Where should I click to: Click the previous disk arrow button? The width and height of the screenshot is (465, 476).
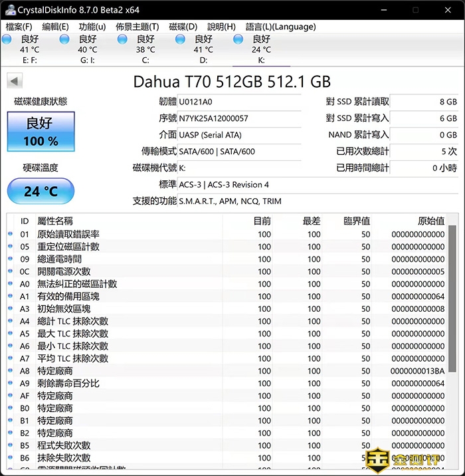15,81
